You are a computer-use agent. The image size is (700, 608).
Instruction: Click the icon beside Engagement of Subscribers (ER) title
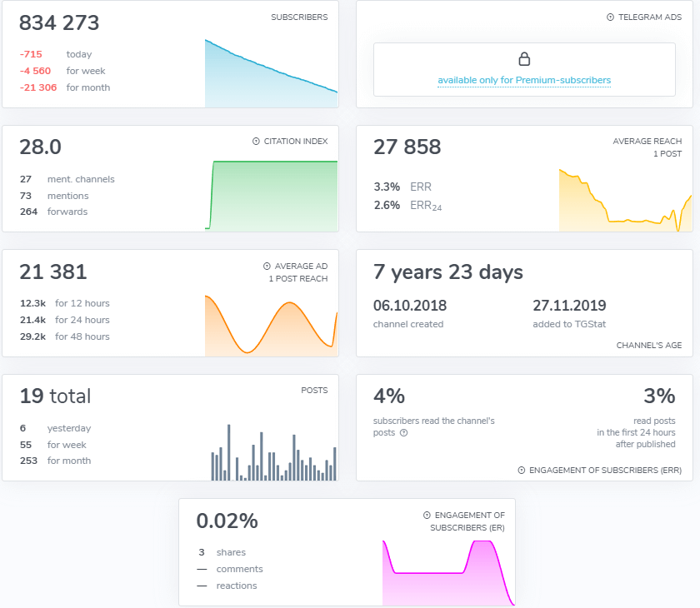tap(427, 516)
